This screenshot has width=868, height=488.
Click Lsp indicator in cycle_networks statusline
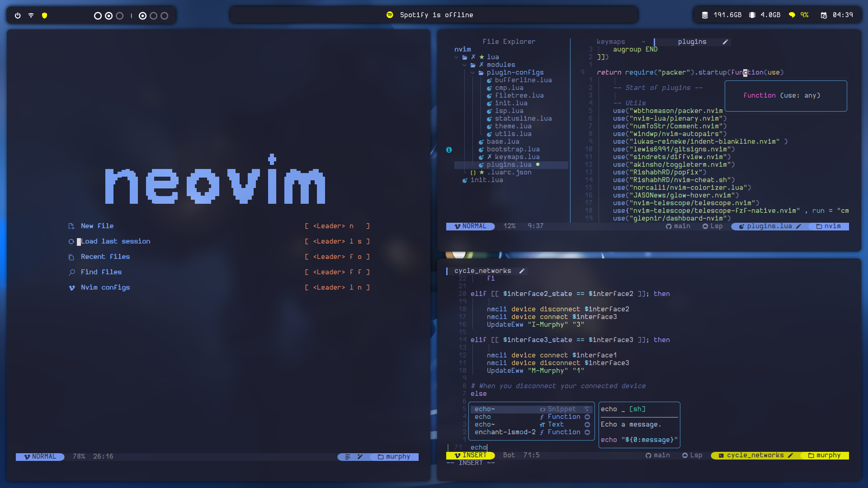(x=692, y=455)
